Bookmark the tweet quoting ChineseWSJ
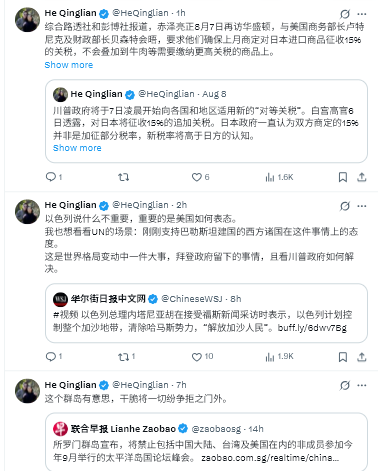 point(343,357)
